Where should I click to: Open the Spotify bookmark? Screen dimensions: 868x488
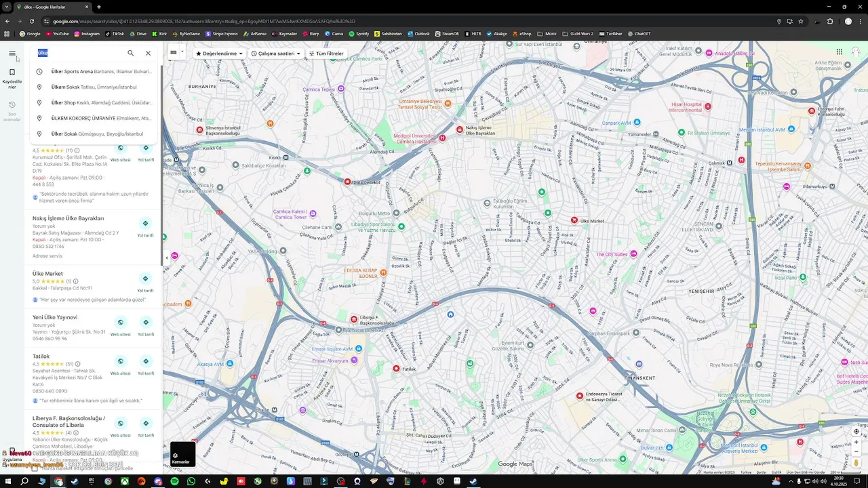[x=359, y=33]
